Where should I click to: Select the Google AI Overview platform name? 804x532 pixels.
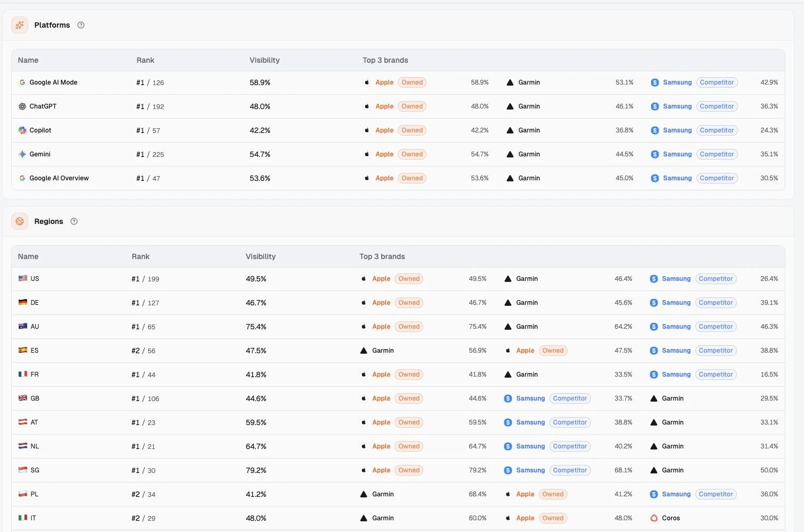59,178
